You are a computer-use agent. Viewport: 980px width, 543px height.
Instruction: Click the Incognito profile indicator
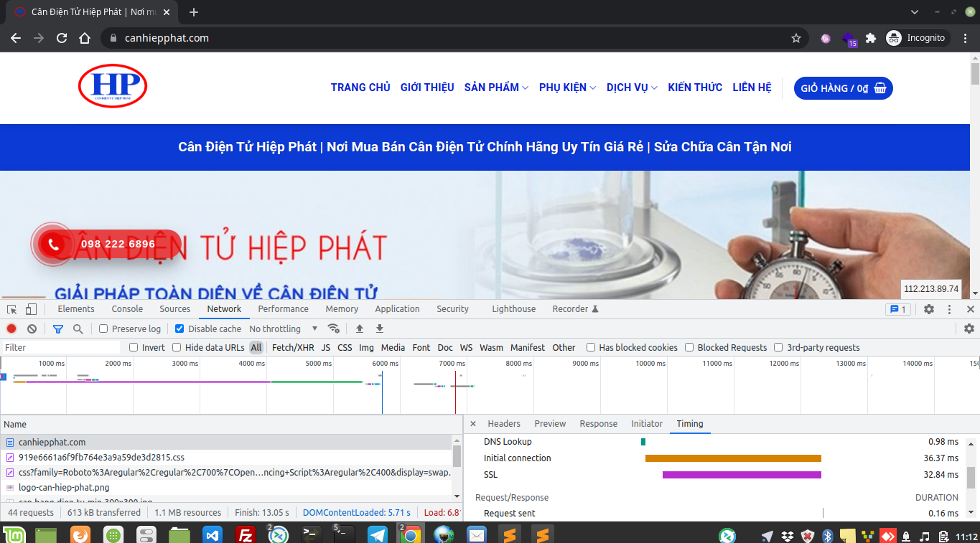tap(918, 38)
